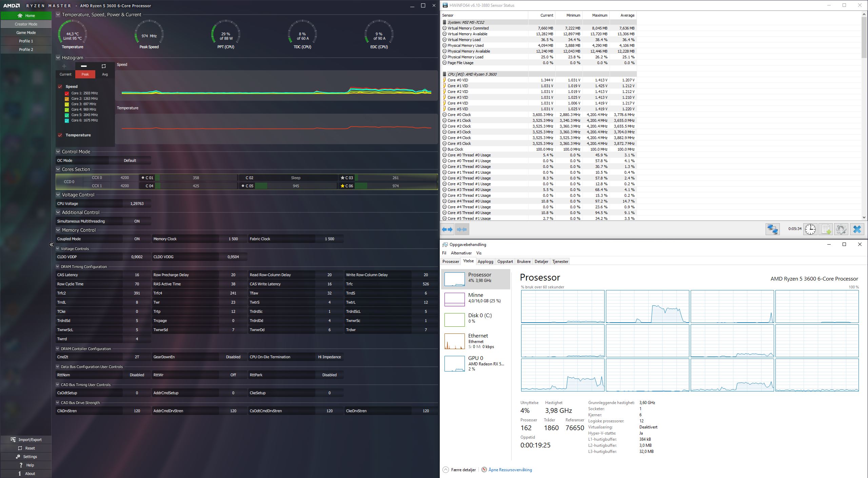The height and width of the screenshot is (478, 868).
Task: Open Task Manager Applogg tab
Action: pos(485,262)
